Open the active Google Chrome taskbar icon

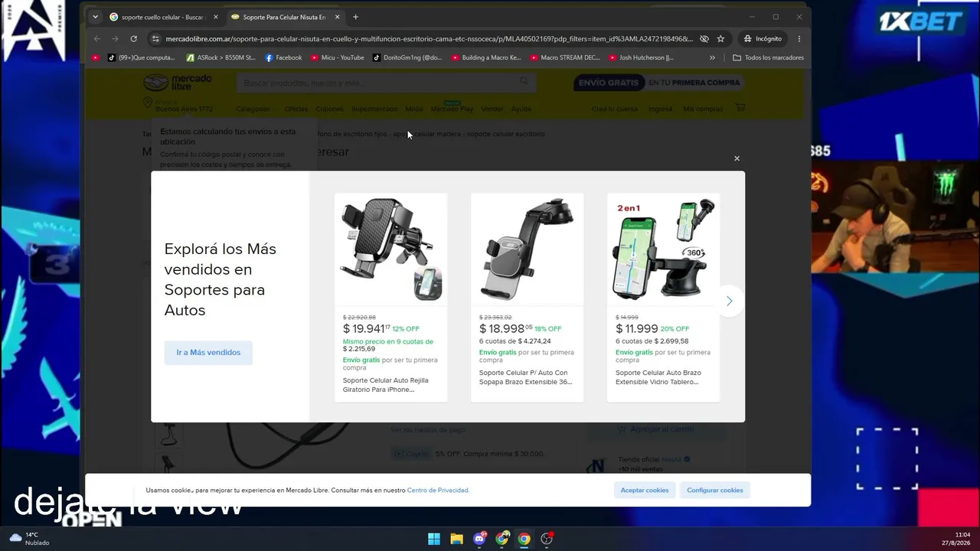[x=524, y=539]
